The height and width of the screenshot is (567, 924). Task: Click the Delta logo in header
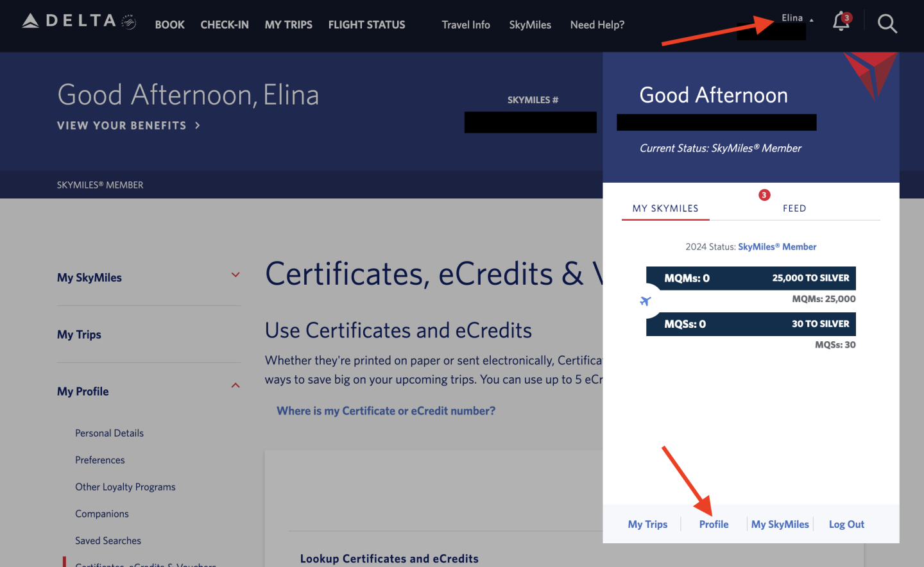coord(79,21)
